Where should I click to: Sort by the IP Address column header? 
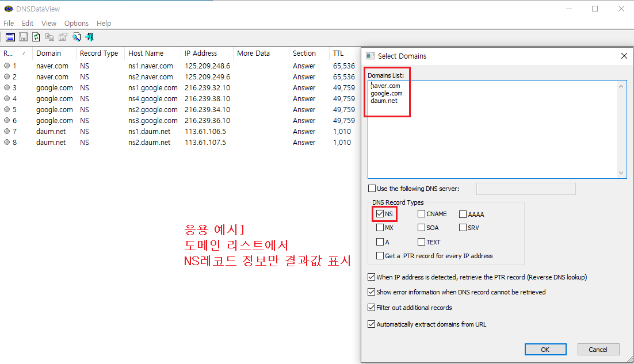point(207,53)
